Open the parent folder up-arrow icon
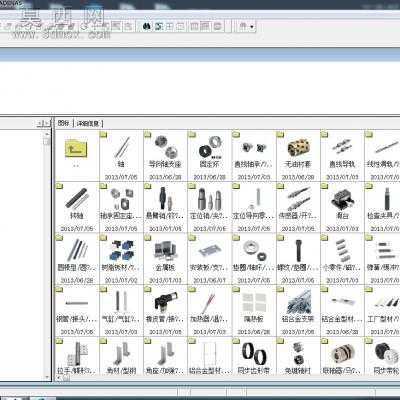 76,149
